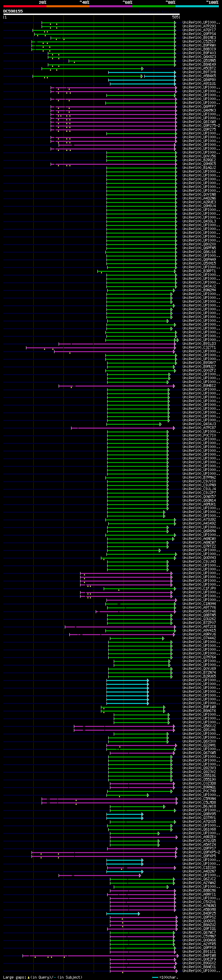Choose the UniRef100_B9T3Y8 row label
Viewport: 222px width, 980px height.
click(x=199, y=72)
